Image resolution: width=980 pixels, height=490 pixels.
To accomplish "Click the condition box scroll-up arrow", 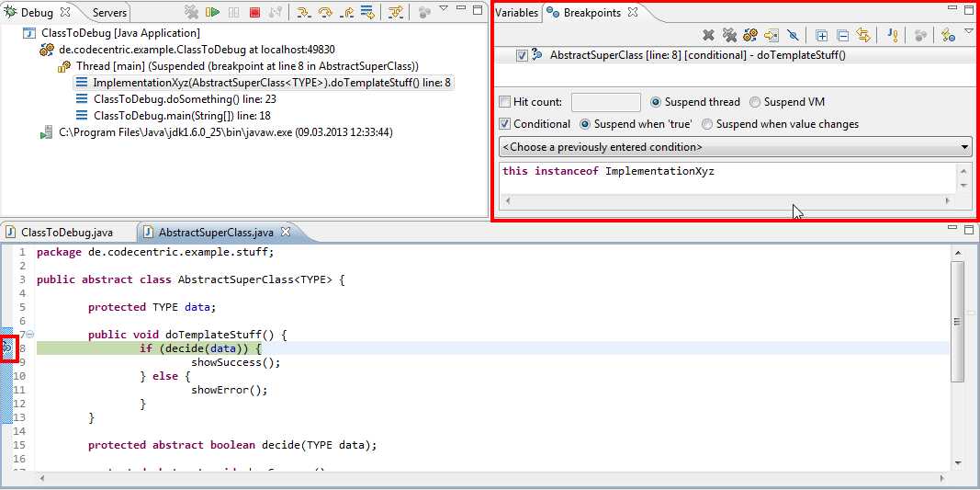I will 963,171.
